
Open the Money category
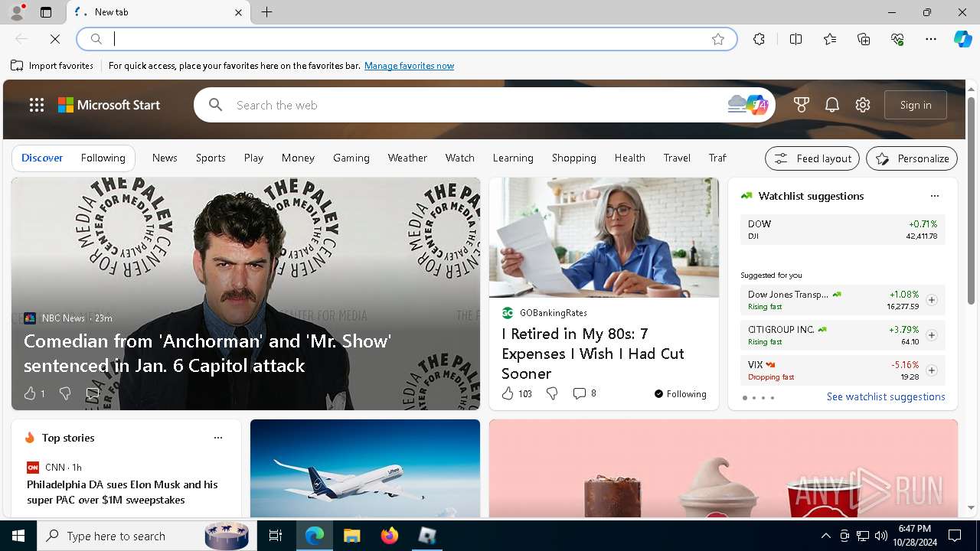(298, 158)
